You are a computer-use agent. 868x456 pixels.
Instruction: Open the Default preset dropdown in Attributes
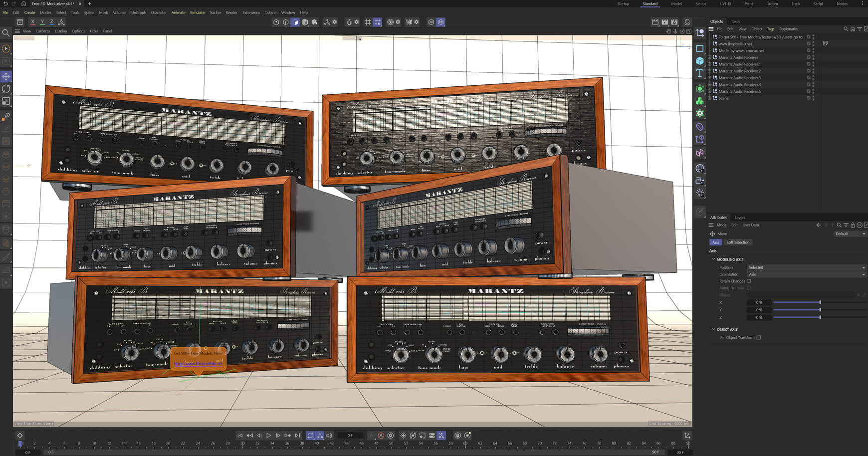click(x=850, y=234)
